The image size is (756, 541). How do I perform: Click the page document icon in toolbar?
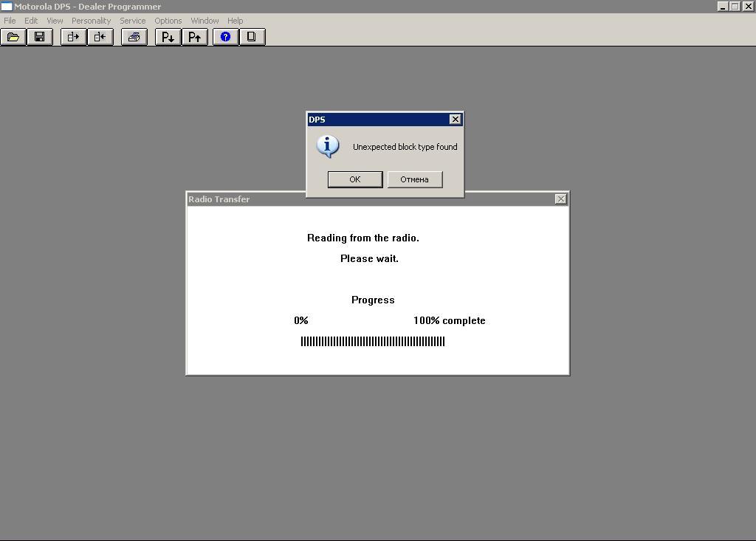coord(252,37)
